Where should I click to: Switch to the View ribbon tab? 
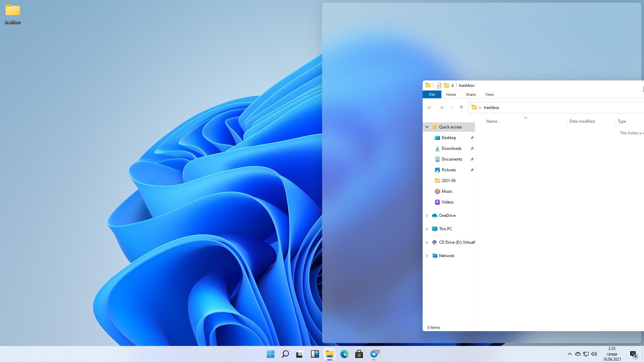click(x=489, y=95)
